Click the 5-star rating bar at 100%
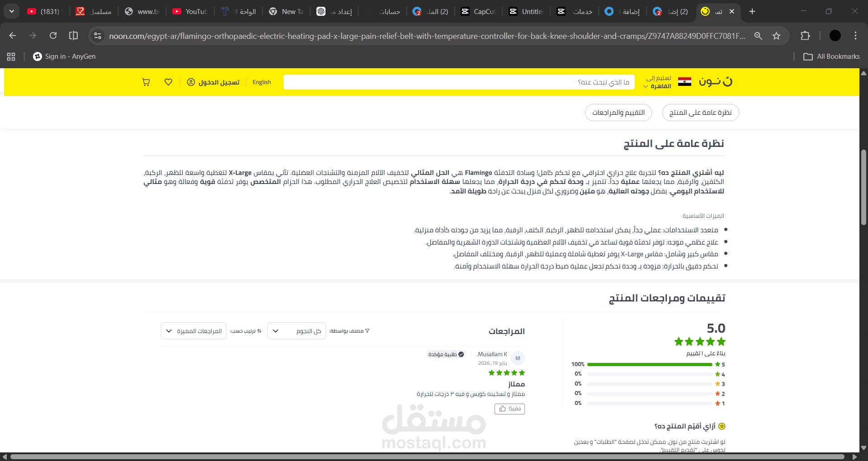Viewport: 868px width, 461px height. (650, 364)
